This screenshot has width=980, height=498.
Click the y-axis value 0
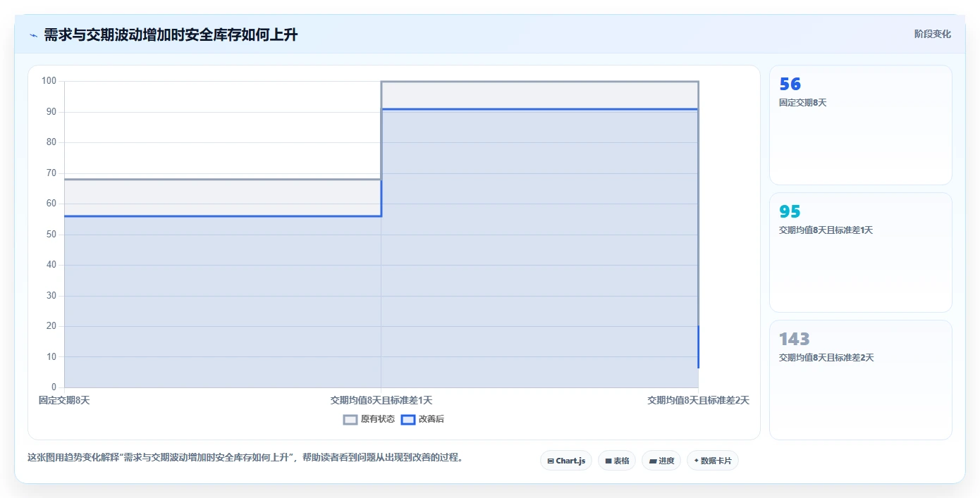click(54, 387)
